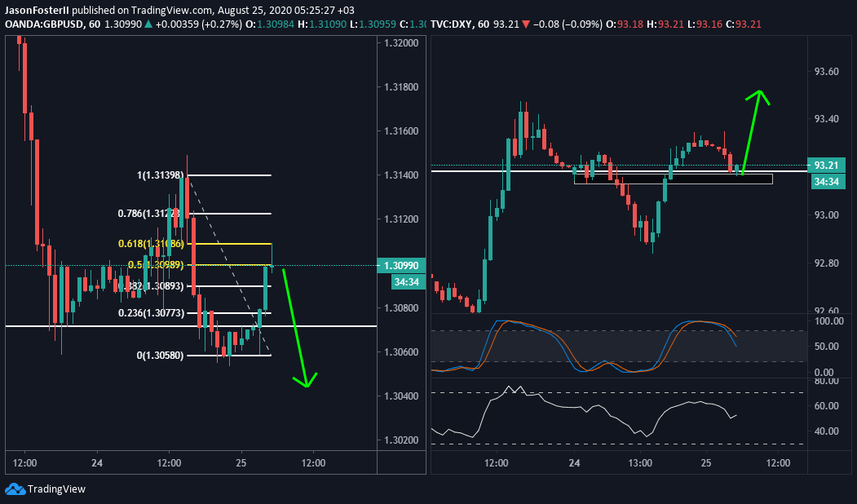Click 92.80 on the DXY price axis
This screenshot has height=504, width=857.
click(x=826, y=263)
